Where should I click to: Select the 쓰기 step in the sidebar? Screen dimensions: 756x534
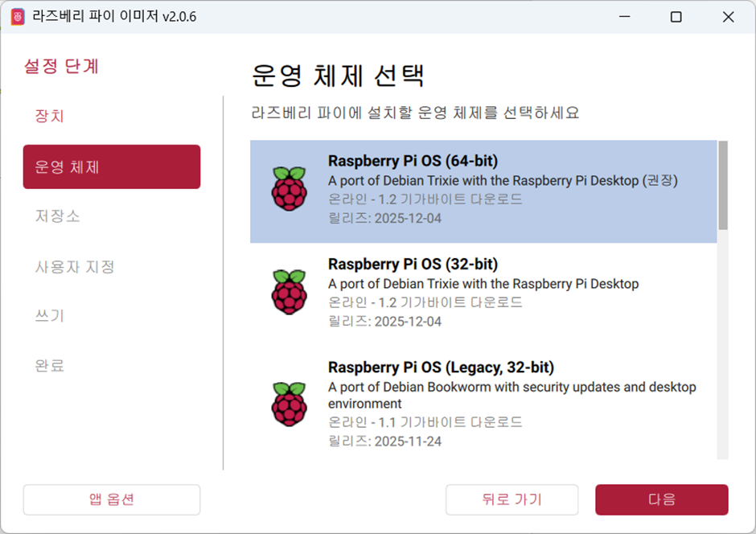point(49,316)
